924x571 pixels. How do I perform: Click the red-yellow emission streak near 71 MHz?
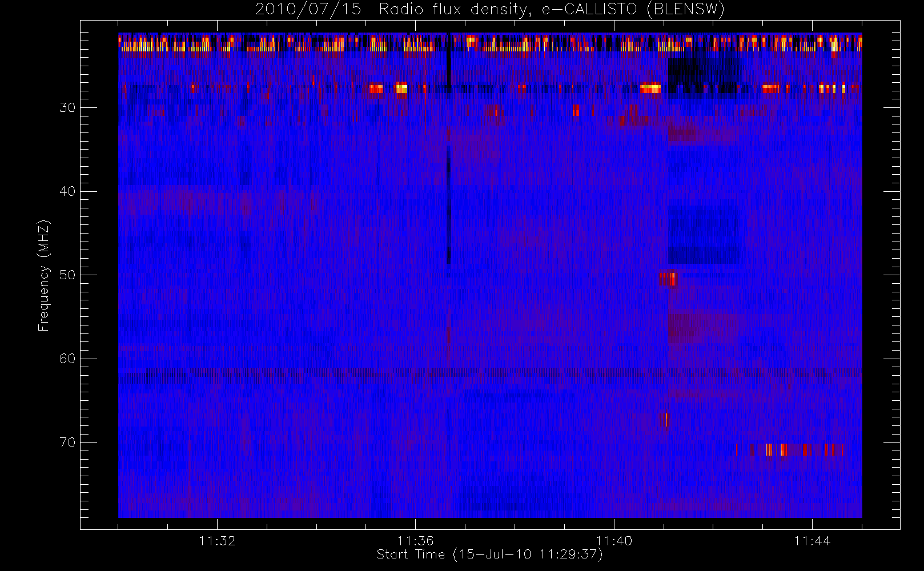click(x=797, y=449)
